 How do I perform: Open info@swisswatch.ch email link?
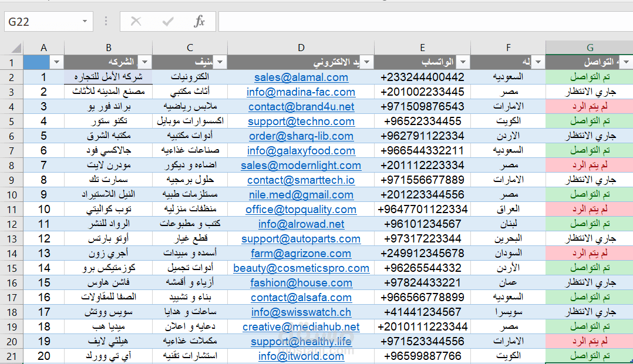pyautogui.click(x=301, y=312)
